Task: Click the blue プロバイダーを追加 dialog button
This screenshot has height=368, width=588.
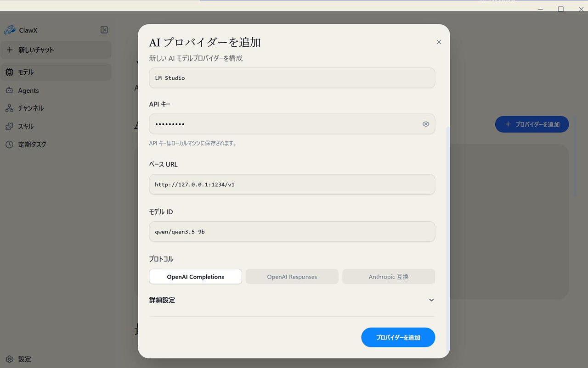Action: tap(398, 337)
